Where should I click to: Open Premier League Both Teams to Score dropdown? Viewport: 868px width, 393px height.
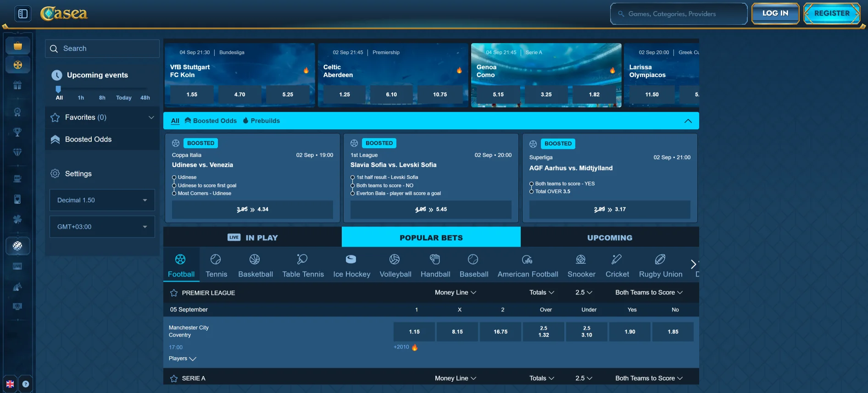click(x=649, y=293)
